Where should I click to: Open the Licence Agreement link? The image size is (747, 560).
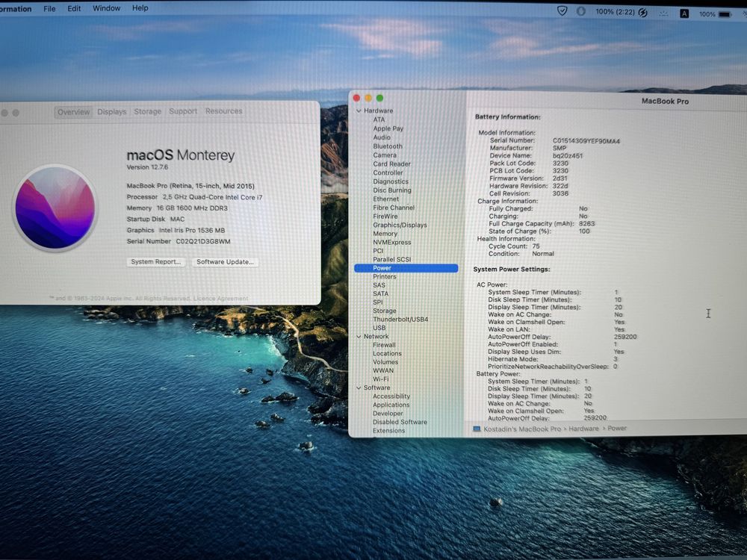click(x=220, y=299)
